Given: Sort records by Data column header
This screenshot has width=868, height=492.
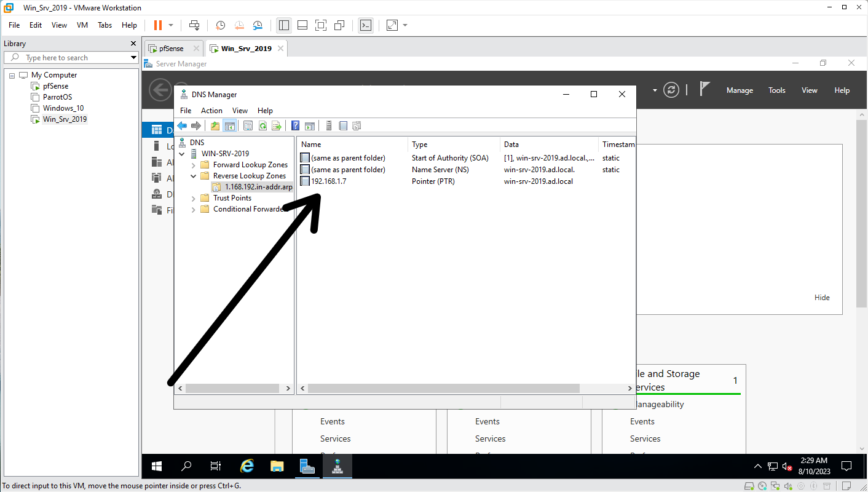Looking at the screenshot, I should [549, 145].
